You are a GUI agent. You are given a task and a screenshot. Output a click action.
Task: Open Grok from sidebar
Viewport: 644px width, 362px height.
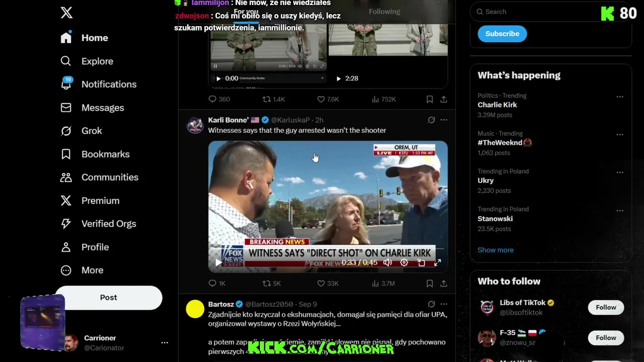click(81, 131)
